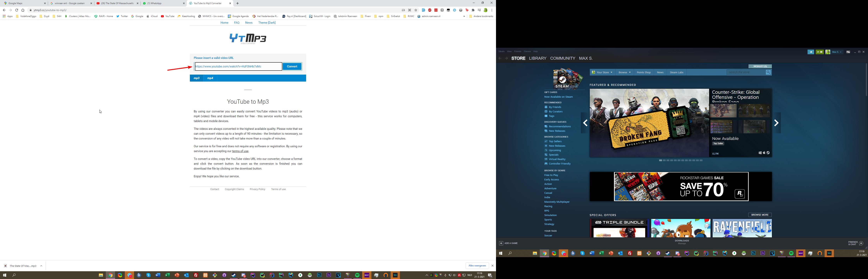Open the terms of use link
Screen dimensions: 868x279
(x=240, y=151)
